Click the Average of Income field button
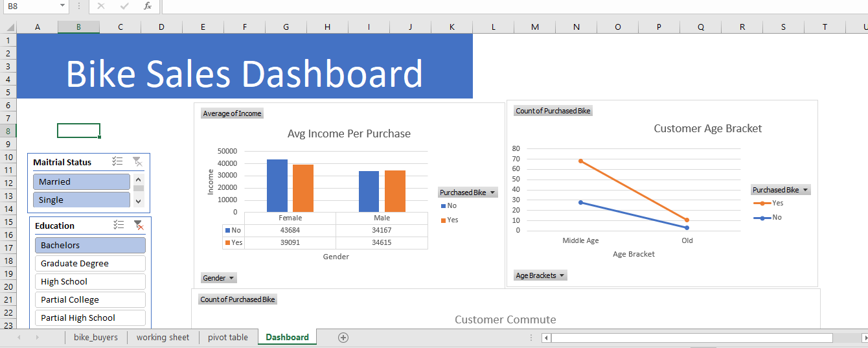 [x=232, y=113]
